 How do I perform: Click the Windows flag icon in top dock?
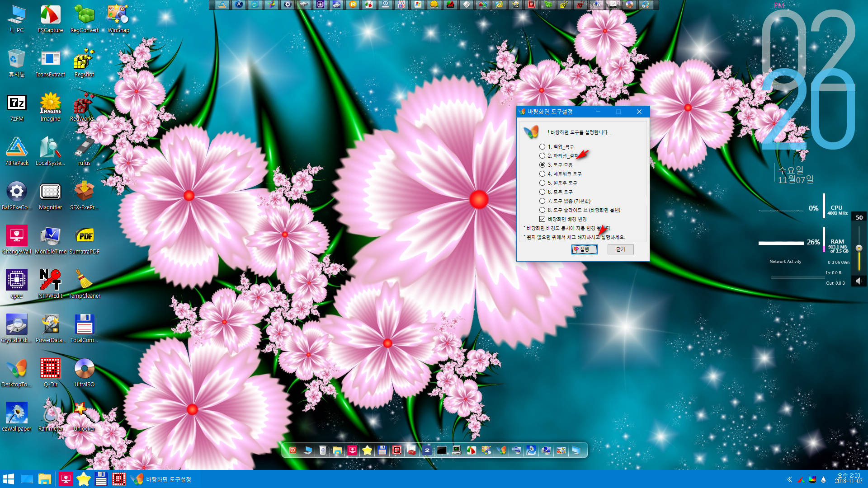(418, 5)
